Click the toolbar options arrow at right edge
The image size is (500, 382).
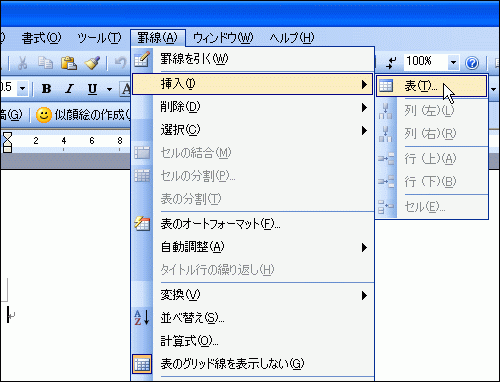(494, 89)
